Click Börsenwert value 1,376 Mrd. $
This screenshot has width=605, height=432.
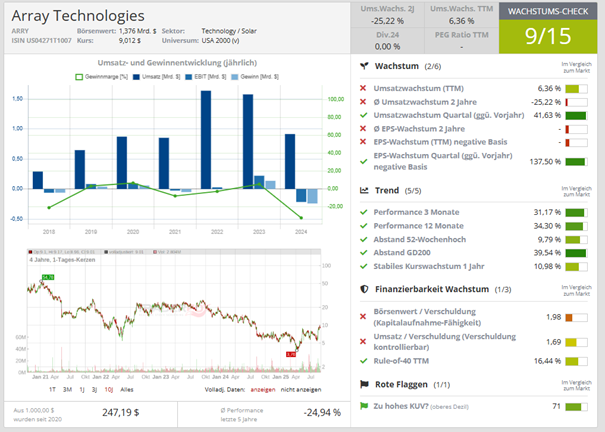click(137, 31)
